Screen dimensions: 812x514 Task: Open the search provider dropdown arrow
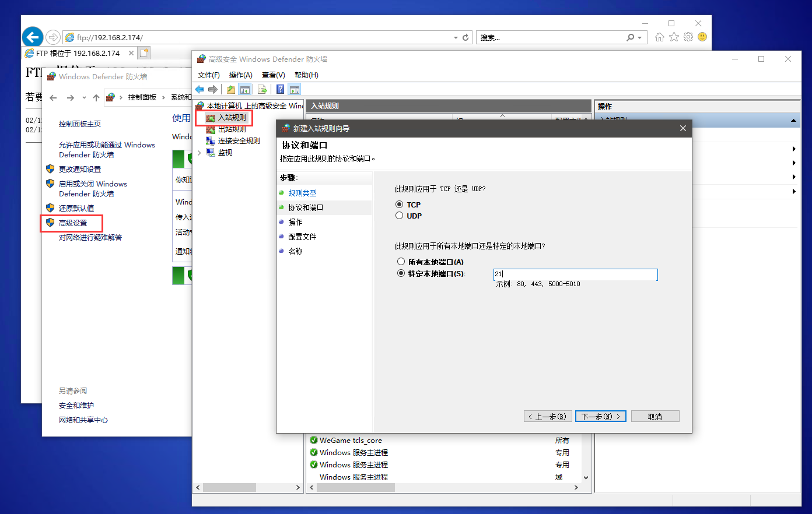click(640, 37)
